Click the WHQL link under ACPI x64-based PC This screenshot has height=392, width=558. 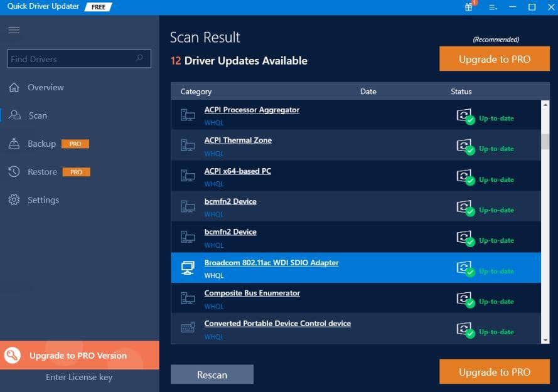(x=214, y=184)
